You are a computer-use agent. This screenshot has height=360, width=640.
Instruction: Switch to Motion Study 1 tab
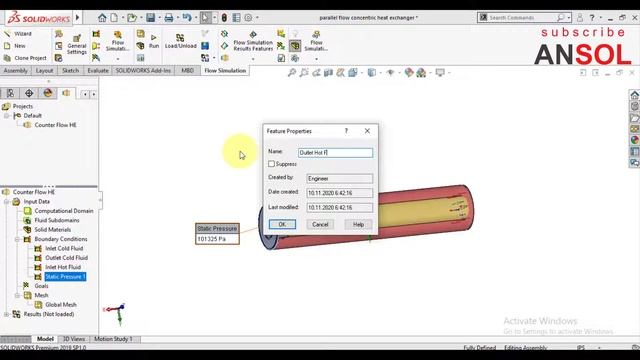click(113, 339)
